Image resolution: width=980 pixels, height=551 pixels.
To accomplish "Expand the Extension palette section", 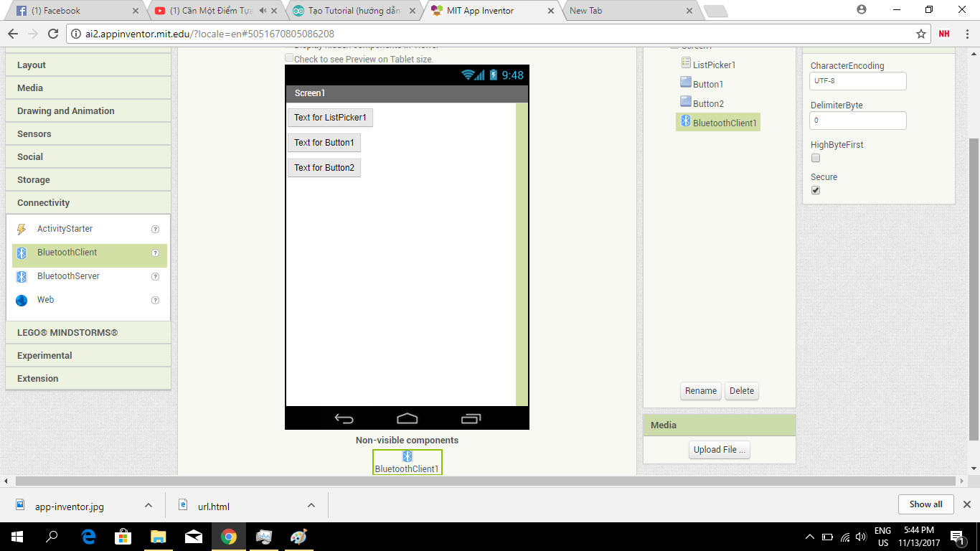I will coord(88,378).
